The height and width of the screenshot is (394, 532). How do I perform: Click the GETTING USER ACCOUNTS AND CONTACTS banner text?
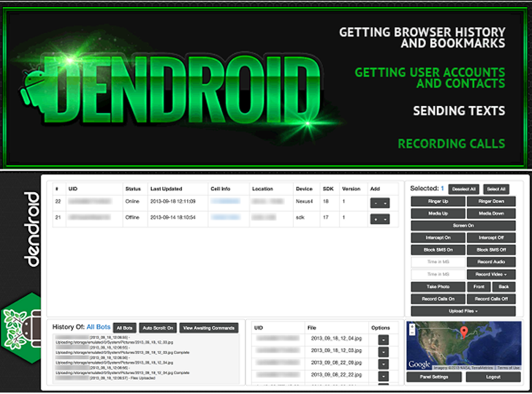coord(430,77)
